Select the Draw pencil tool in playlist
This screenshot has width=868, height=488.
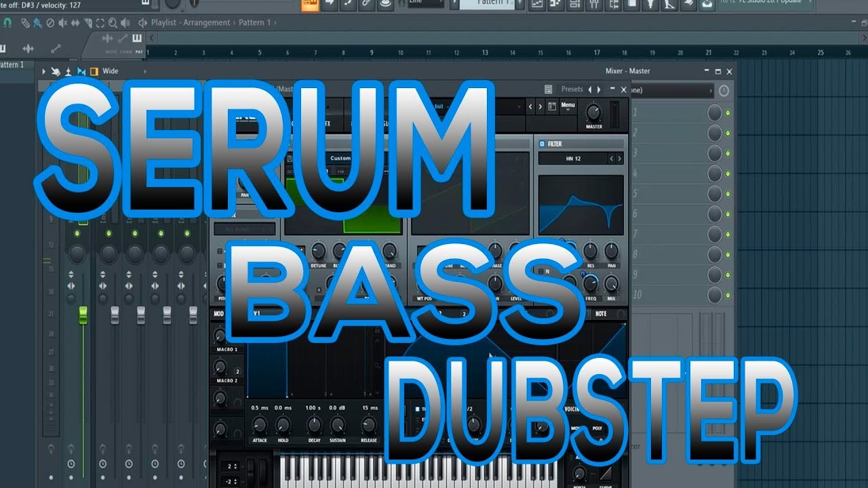tap(25, 22)
